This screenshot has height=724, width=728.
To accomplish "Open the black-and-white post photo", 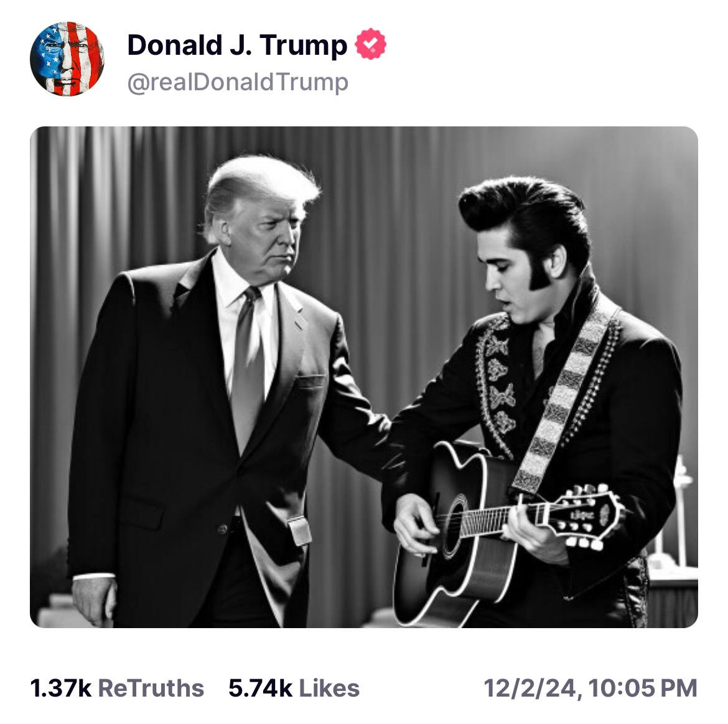I will 363,377.
